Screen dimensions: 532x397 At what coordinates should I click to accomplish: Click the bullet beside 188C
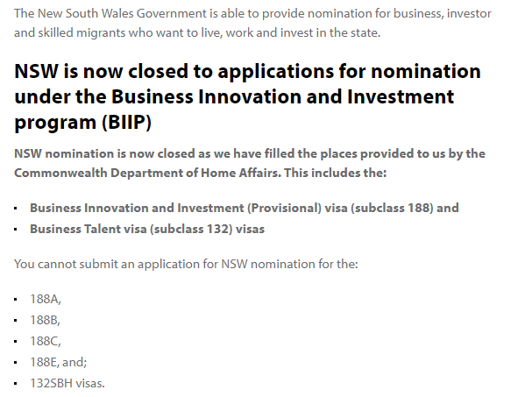tap(16, 342)
